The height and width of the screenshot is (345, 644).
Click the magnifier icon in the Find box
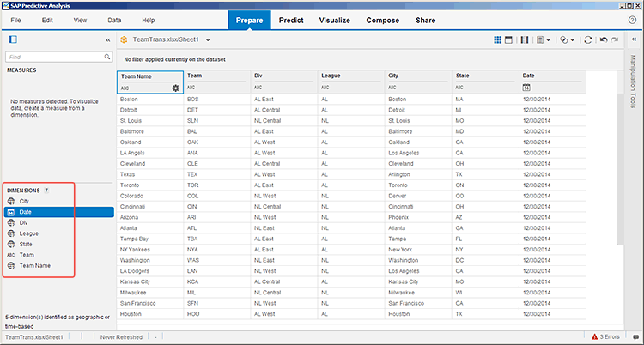[x=107, y=57]
